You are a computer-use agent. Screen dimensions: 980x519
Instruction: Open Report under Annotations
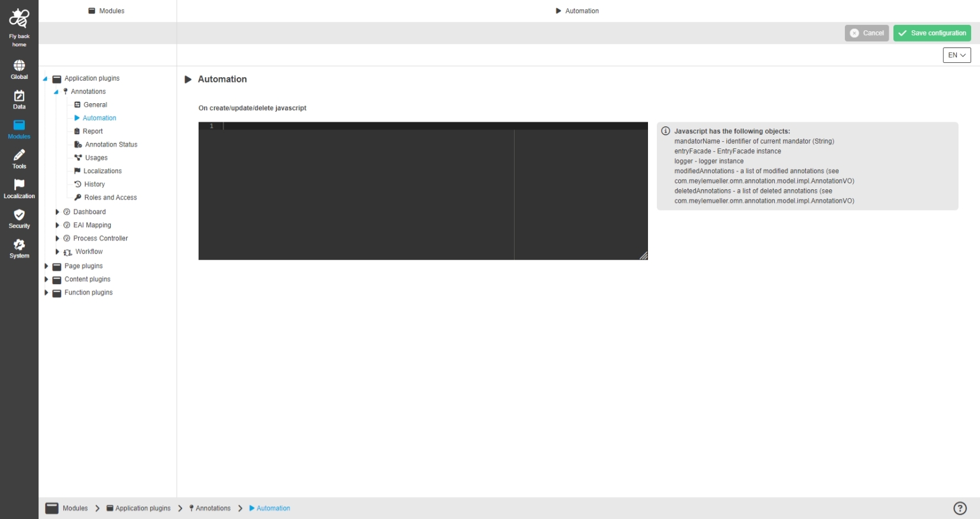pos(93,132)
